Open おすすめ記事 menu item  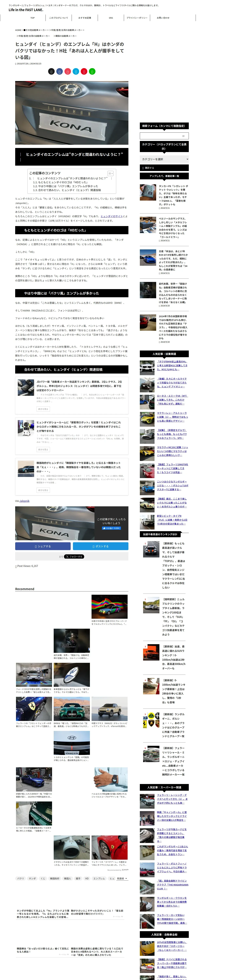click(85, 17)
